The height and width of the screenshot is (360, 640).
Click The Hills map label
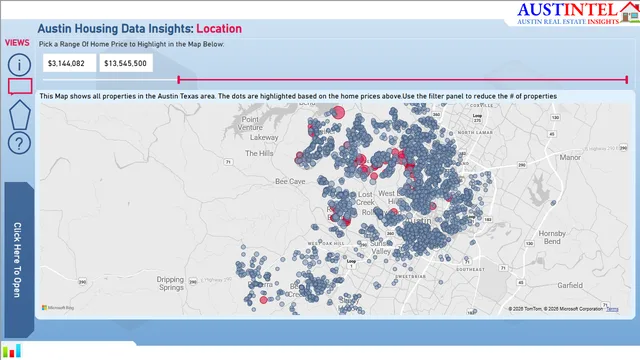click(x=259, y=153)
